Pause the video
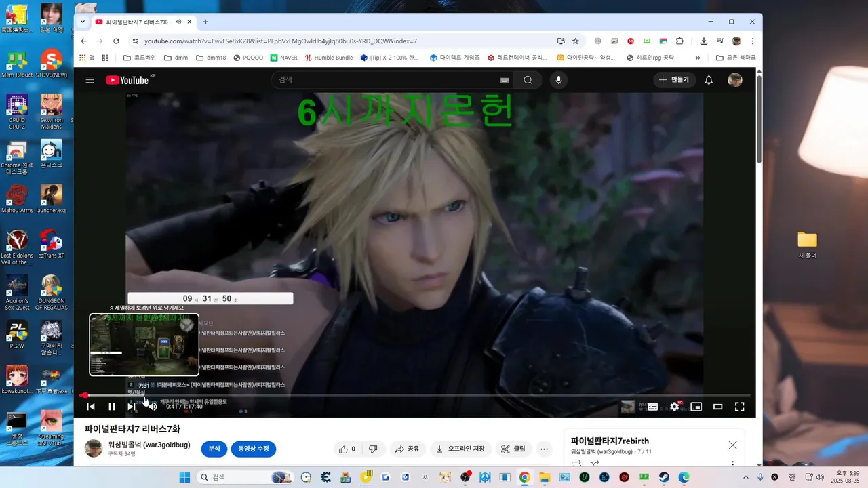The image size is (868, 488). 111,407
